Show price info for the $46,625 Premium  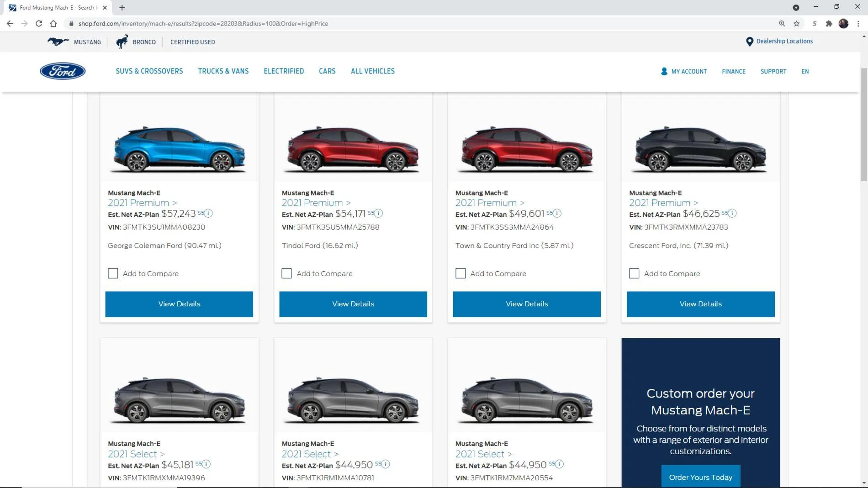[x=732, y=213]
